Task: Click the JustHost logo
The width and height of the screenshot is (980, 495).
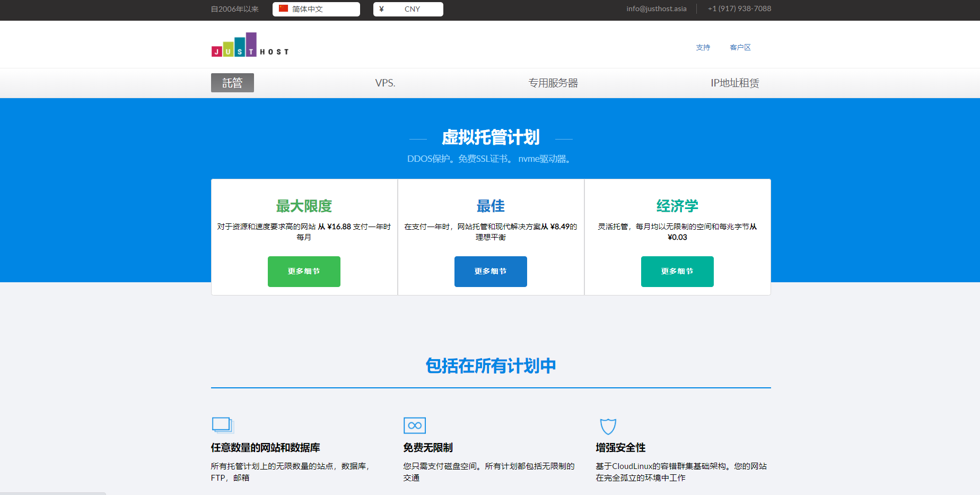Action: tap(250, 45)
